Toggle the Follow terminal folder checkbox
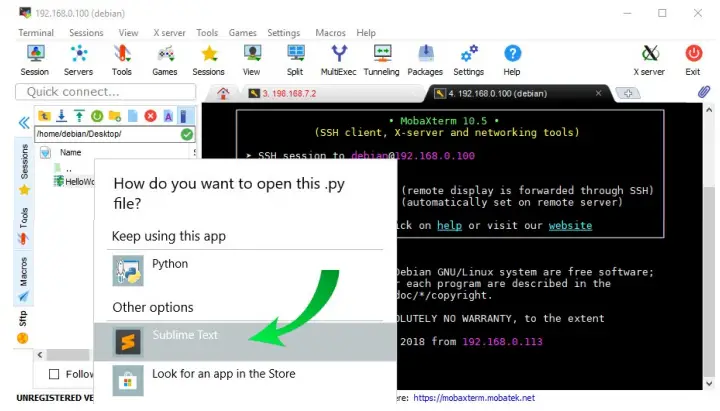Screen dimensions: 720x411 tap(54, 374)
